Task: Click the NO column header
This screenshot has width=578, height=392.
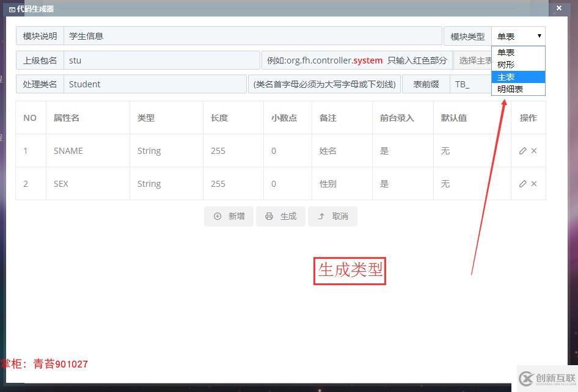Action: pyautogui.click(x=30, y=118)
